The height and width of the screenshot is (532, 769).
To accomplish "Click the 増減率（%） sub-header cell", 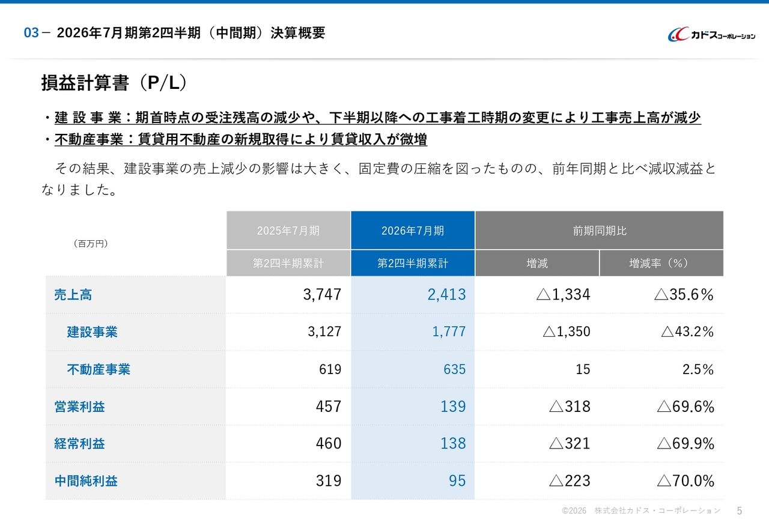I will point(661,263).
